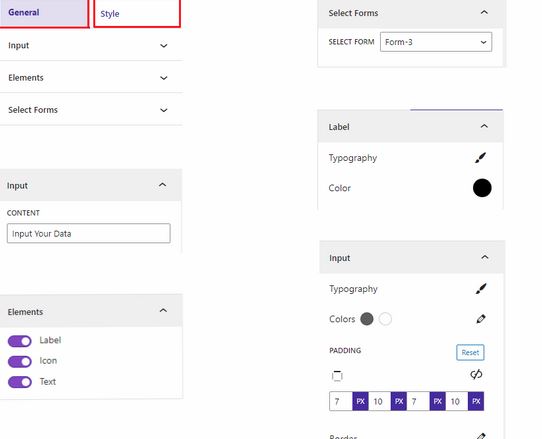
Task: Switch to the Style tab
Action: [137, 13]
